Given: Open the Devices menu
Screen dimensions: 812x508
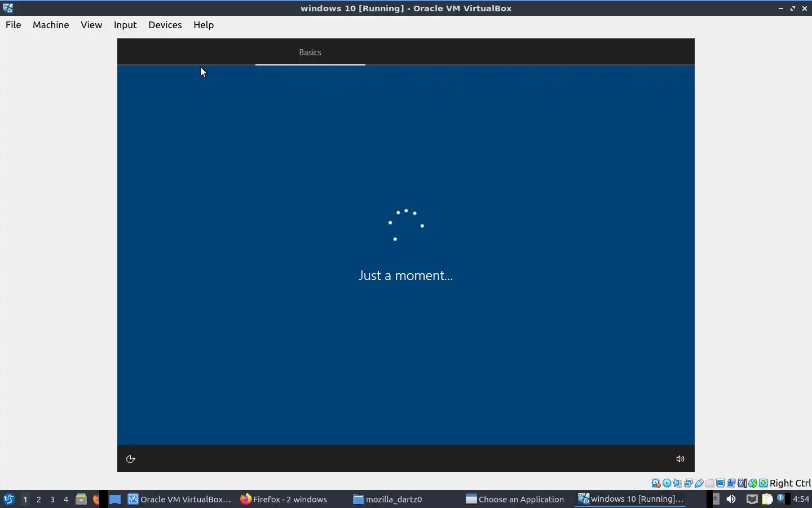Looking at the screenshot, I should click(x=165, y=25).
